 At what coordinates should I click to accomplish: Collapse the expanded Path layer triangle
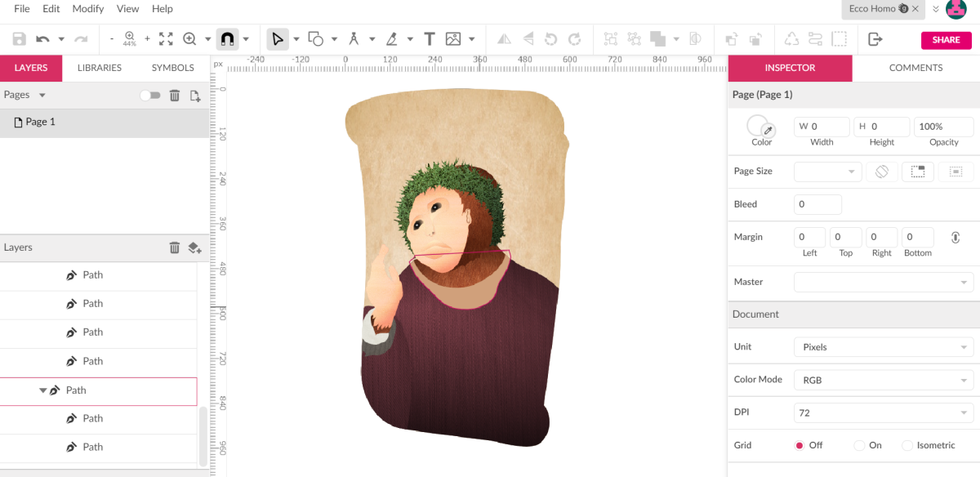click(42, 390)
